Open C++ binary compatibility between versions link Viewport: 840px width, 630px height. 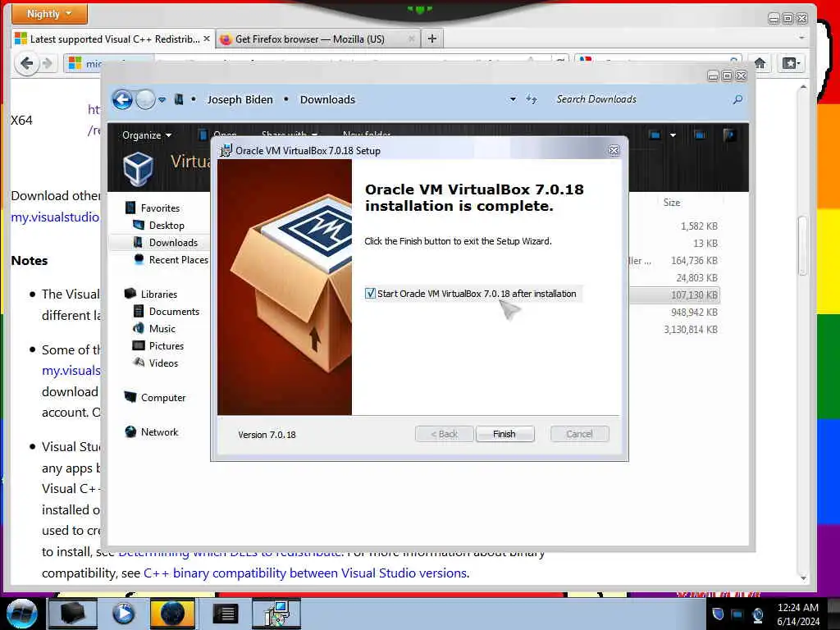pyautogui.click(x=306, y=573)
